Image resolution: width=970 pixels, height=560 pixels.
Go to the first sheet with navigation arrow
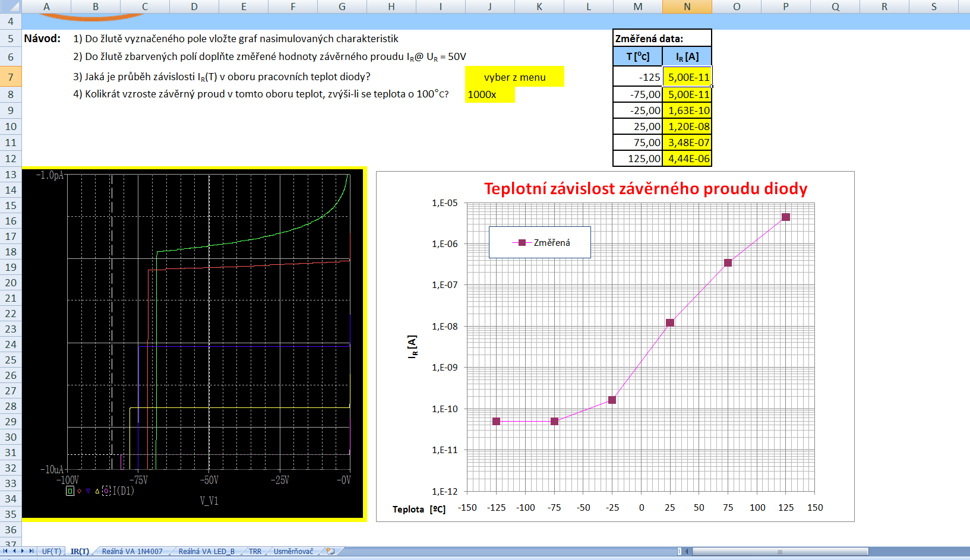point(5,551)
